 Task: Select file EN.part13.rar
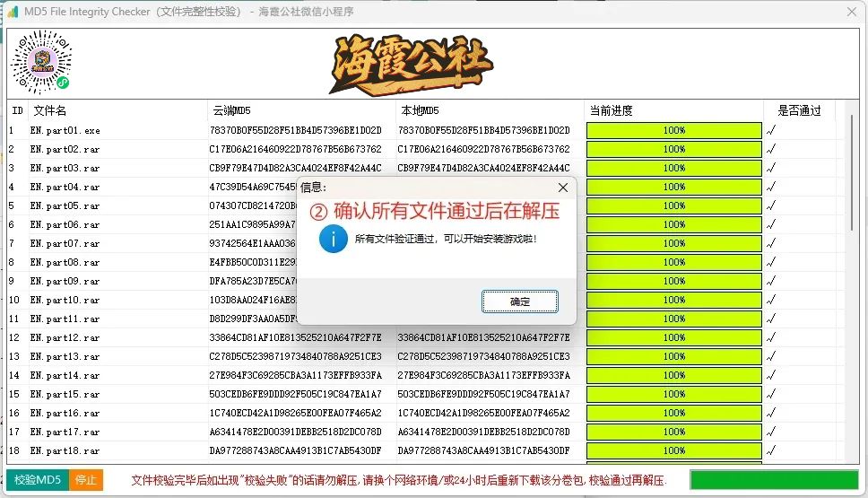pos(65,357)
